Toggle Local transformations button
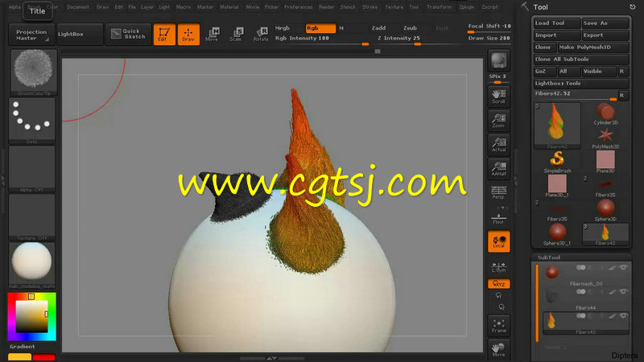The image size is (644, 362). 498,241
